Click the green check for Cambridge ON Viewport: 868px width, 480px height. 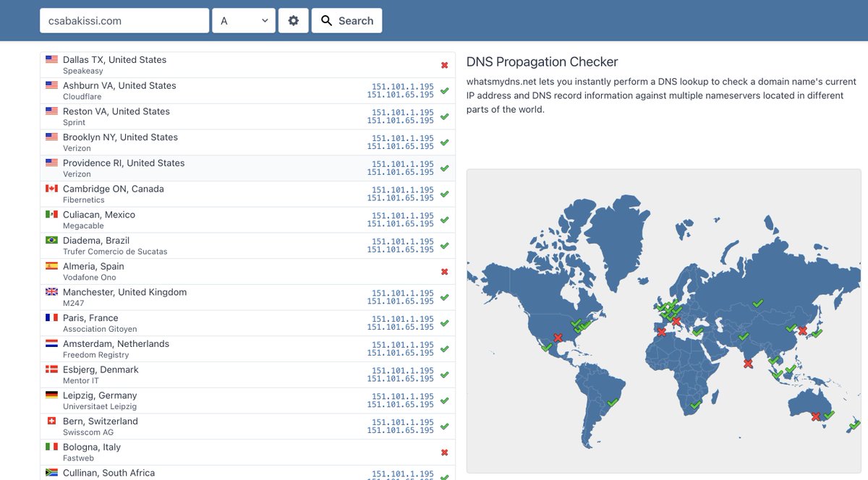coord(444,194)
